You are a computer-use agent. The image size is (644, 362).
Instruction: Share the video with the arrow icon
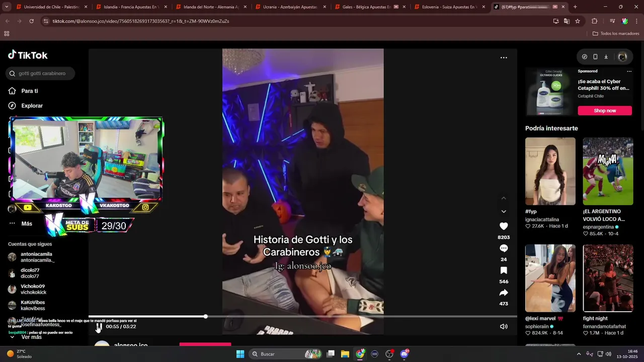click(x=504, y=293)
